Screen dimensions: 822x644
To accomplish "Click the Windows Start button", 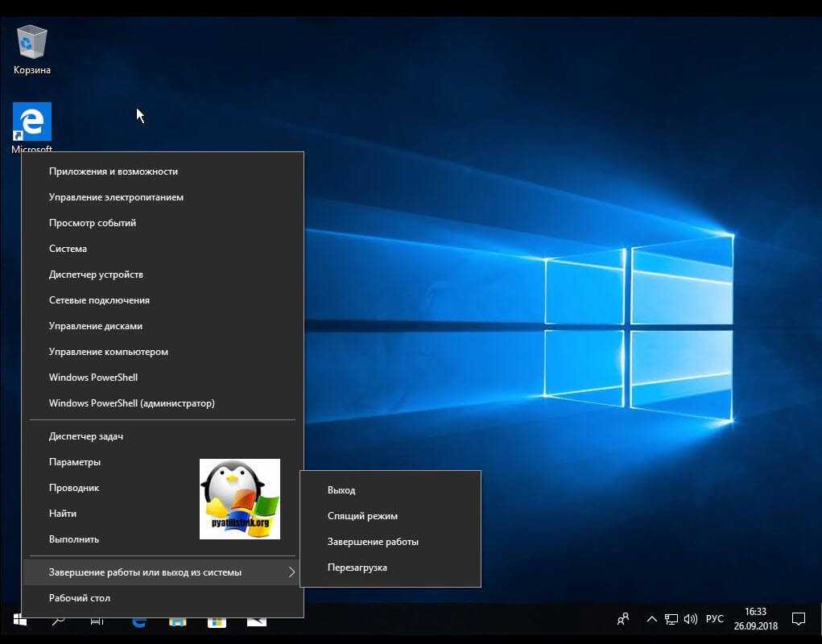I will [x=19, y=621].
